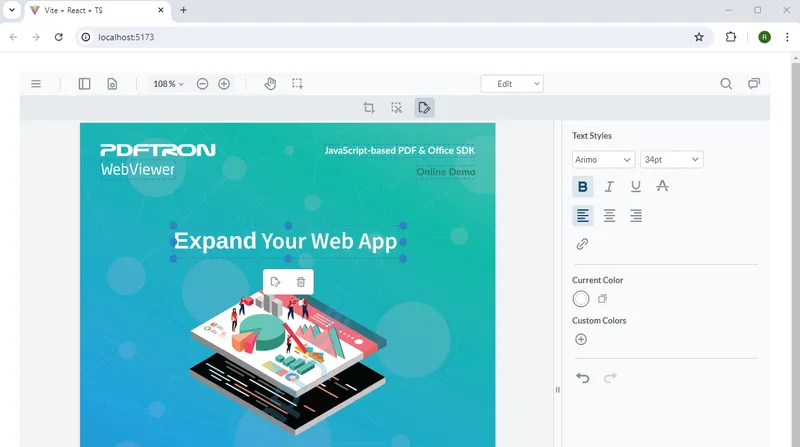Click the 'WebViewer' text in document

coord(138,169)
